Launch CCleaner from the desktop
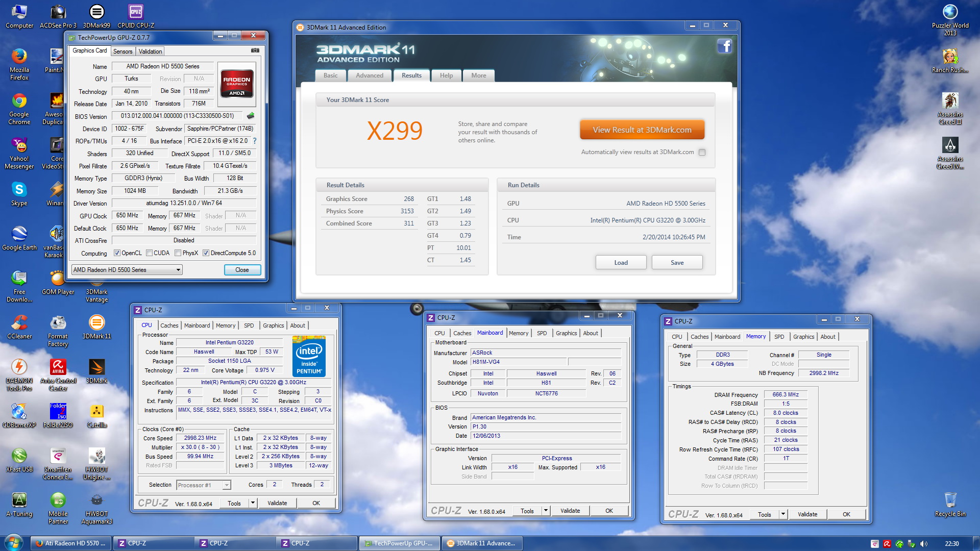This screenshot has height=551, width=980. pyautogui.click(x=19, y=327)
